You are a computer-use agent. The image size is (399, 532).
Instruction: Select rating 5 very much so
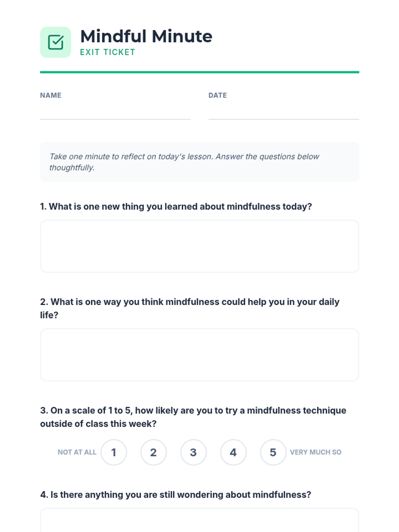pos(273,452)
